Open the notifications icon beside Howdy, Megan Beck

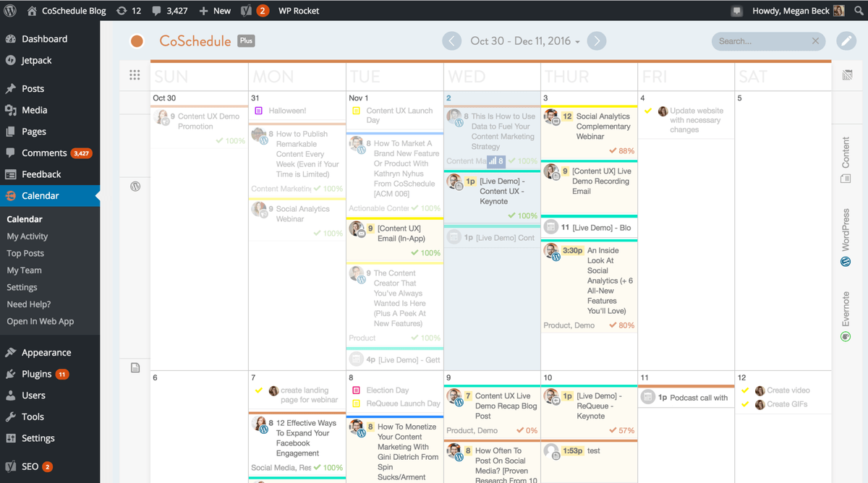click(736, 11)
